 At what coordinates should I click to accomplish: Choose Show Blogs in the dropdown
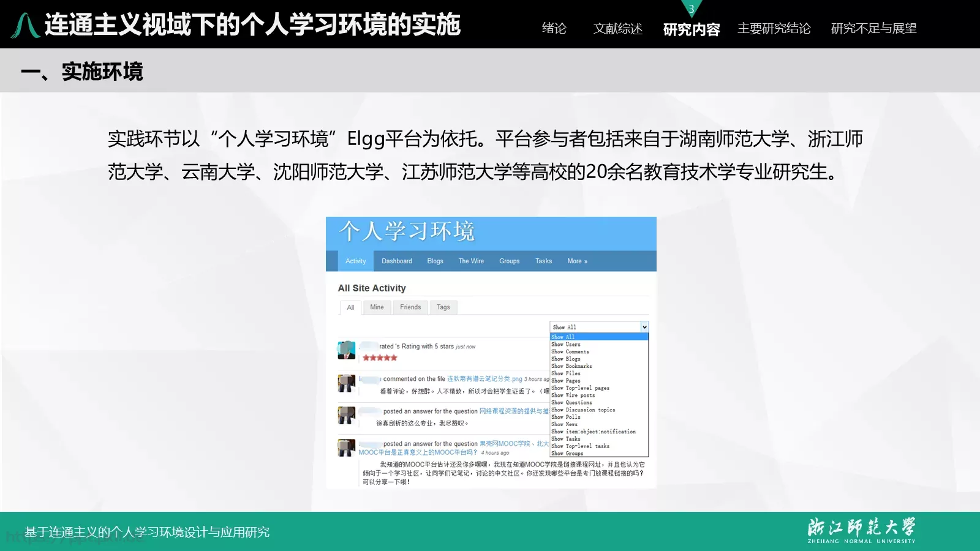point(599,359)
